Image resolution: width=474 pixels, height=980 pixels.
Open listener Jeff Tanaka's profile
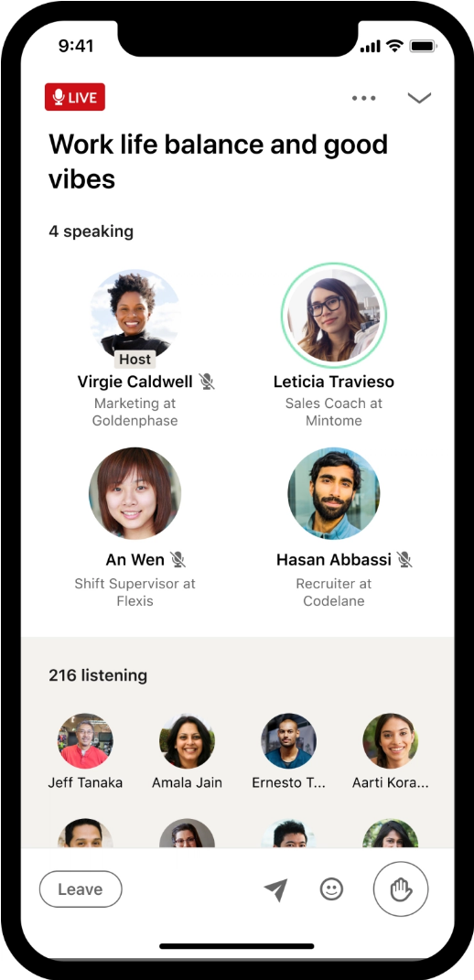click(x=86, y=741)
